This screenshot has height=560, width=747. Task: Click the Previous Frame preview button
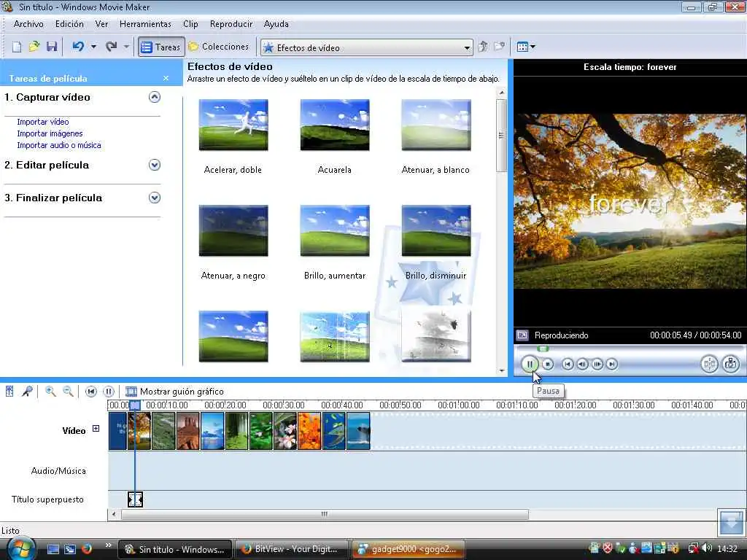[x=582, y=365]
